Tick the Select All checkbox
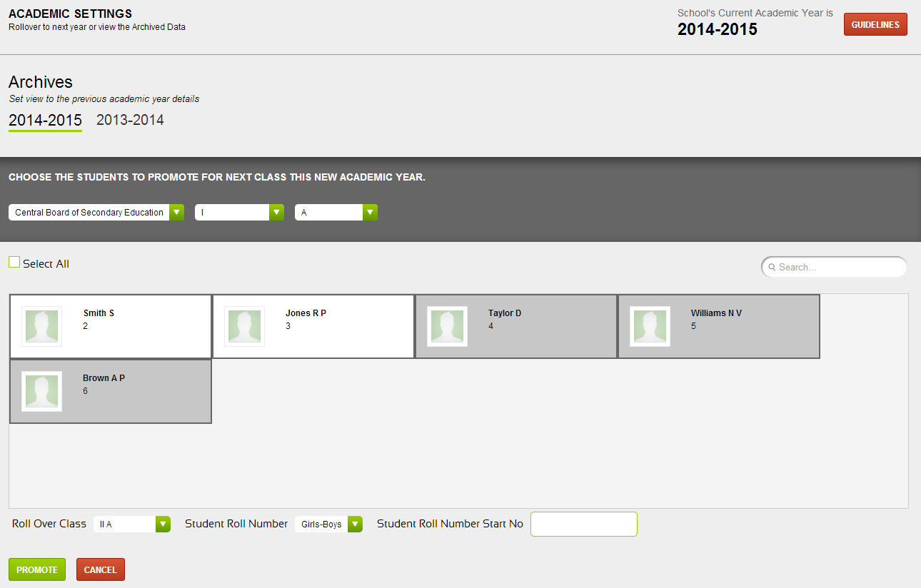 point(14,263)
